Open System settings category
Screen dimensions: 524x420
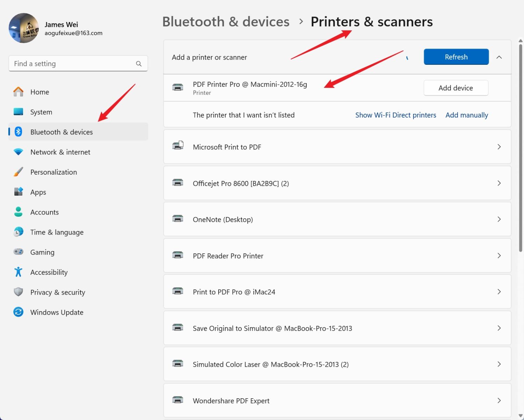(x=78, y=112)
